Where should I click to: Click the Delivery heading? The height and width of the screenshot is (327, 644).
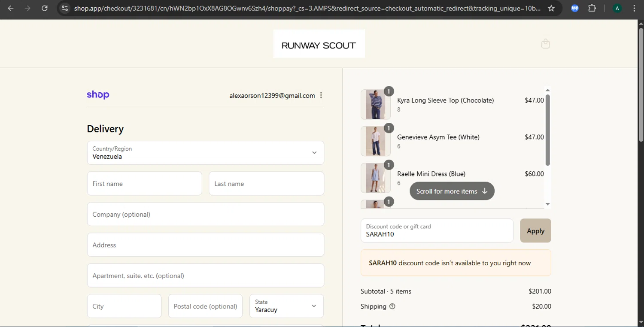point(105,129)
